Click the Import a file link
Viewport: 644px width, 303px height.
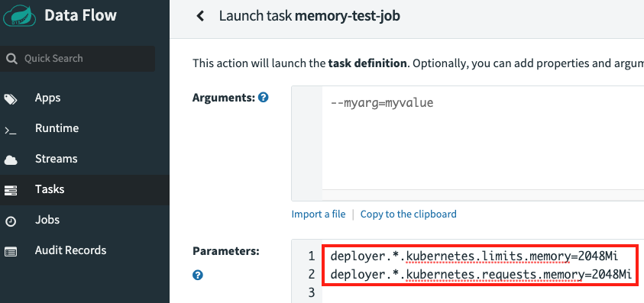[x=319, y=214]
